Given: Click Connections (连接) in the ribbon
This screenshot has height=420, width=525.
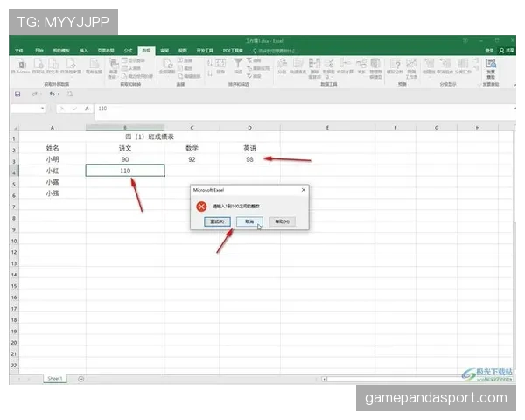Looking at the screenshot, I should (185, 60).
